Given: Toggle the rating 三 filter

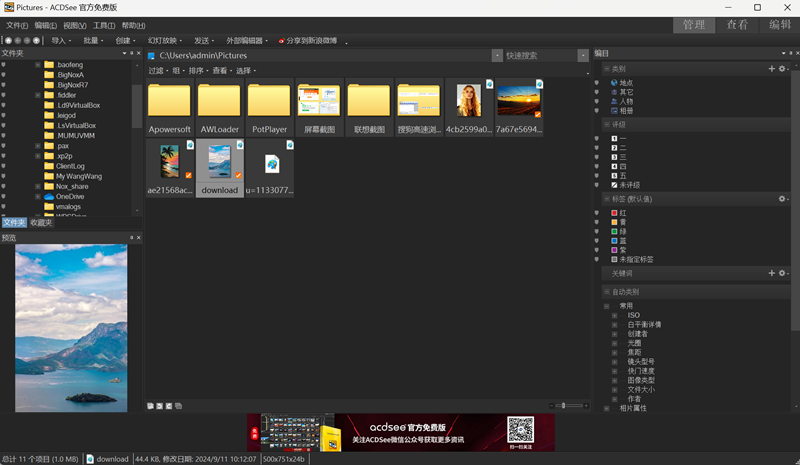Looking at the screenshot, I should 614,157.
